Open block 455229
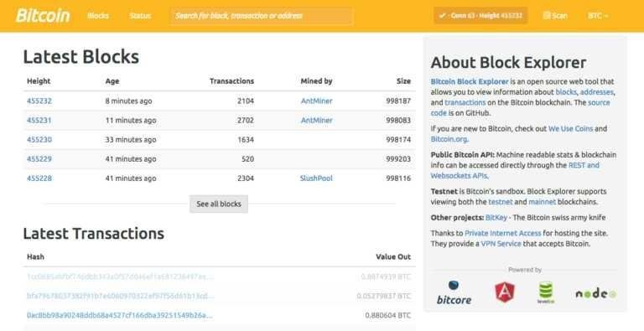644x331 pixels. (x=39, y=159)
